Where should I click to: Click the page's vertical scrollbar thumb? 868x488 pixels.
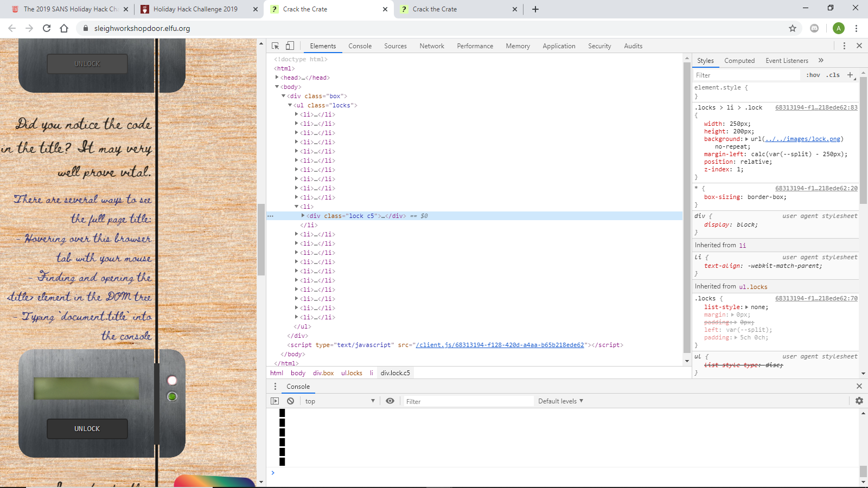(261, 239)
